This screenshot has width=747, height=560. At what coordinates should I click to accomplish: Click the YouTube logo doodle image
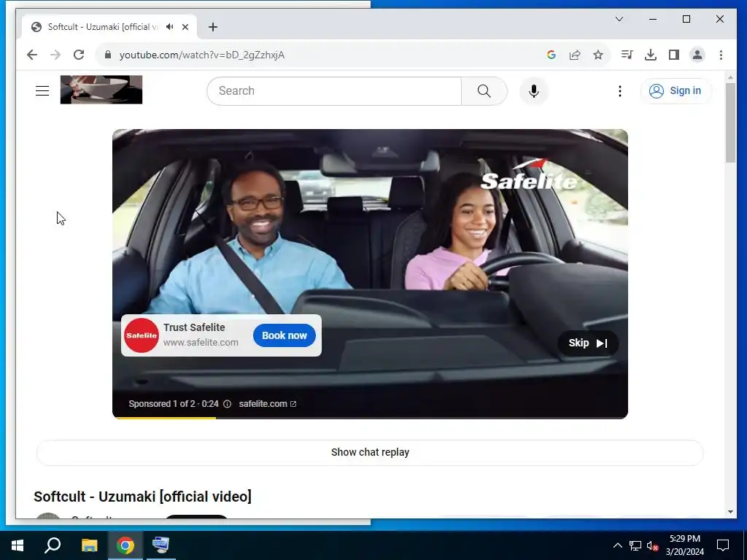pyautogui.click(x=101, y=90)
